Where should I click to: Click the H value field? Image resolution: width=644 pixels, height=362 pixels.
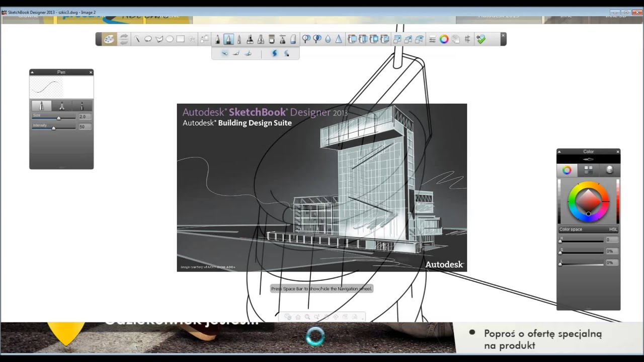[x=612, y=240]
